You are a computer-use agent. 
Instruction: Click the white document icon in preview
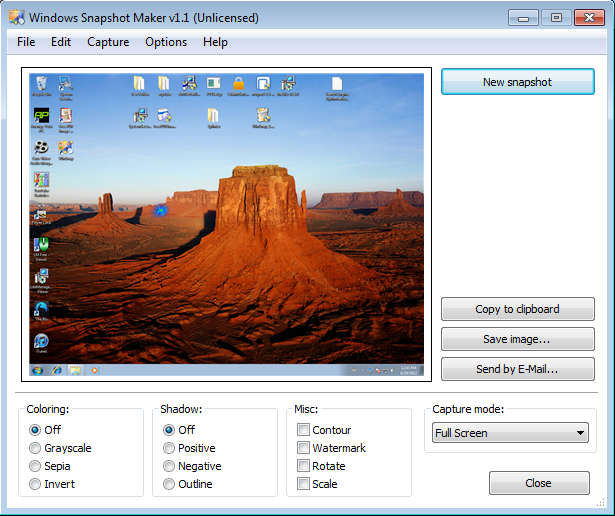(x=337, y=84)
